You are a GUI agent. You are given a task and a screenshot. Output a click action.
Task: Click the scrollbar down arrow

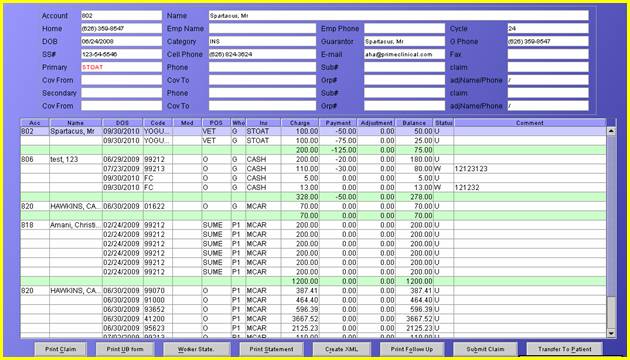point(611,333)
